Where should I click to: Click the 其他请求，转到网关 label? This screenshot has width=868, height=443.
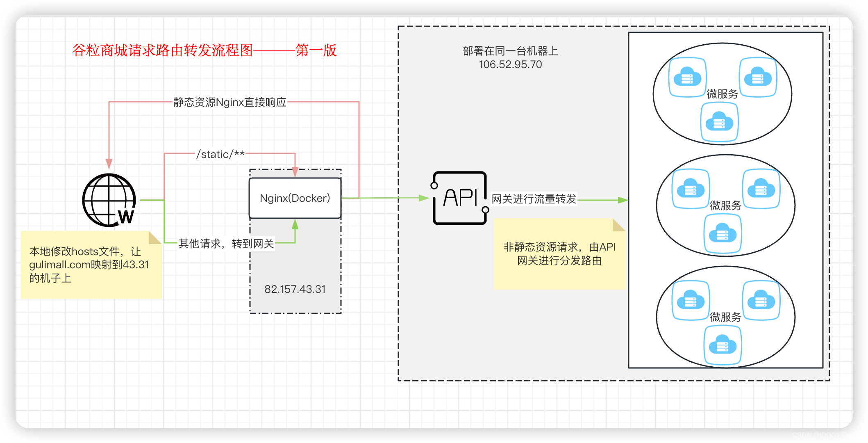pos(226,243)
